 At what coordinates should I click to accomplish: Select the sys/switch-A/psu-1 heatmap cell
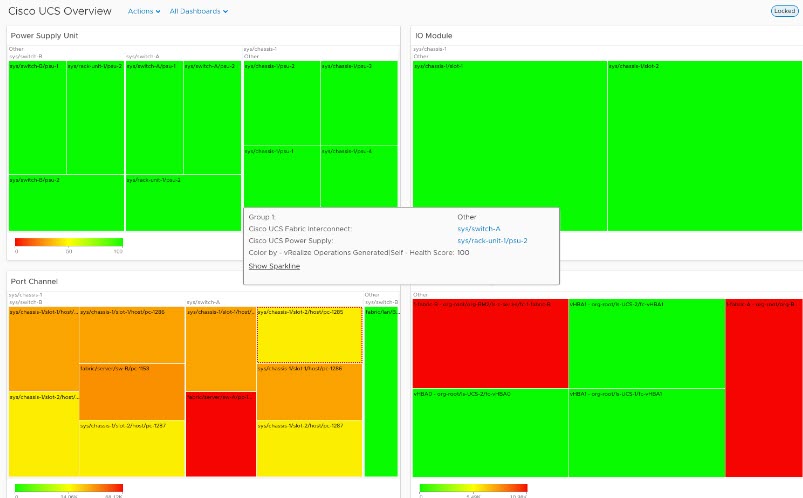154,117
